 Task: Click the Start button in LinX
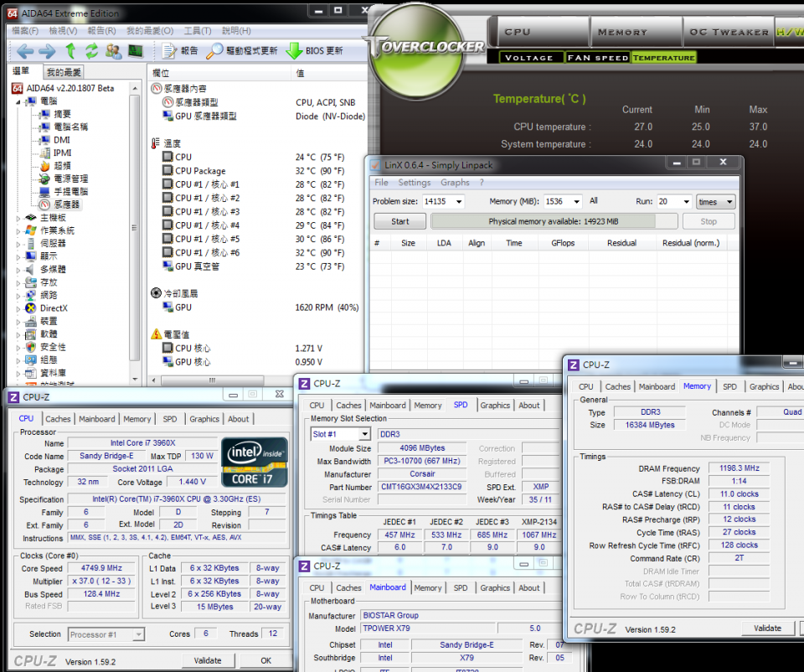(399, 222)
